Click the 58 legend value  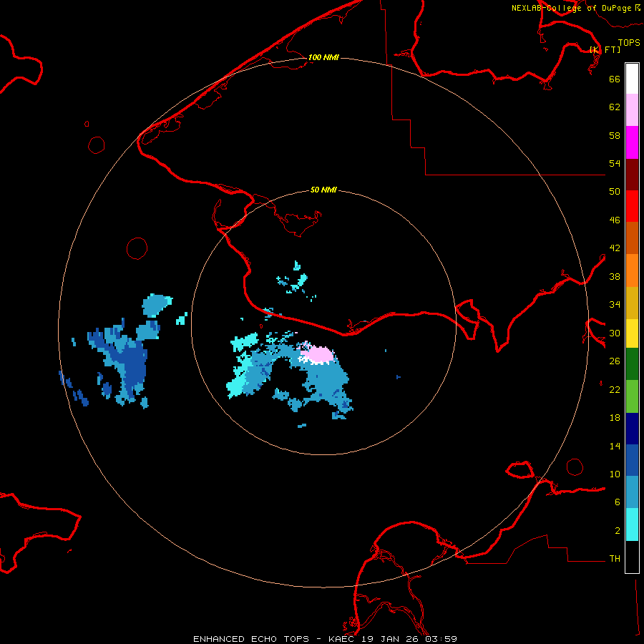(615, 135)
